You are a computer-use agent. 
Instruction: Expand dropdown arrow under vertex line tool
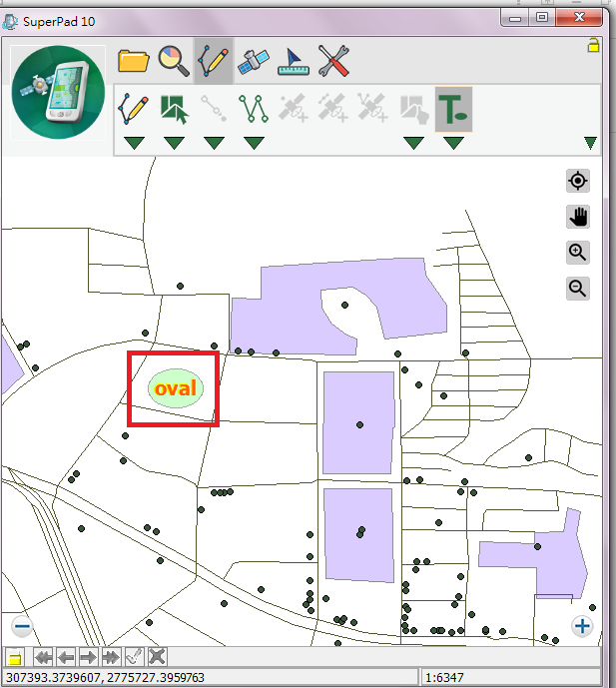click(214, 143)
